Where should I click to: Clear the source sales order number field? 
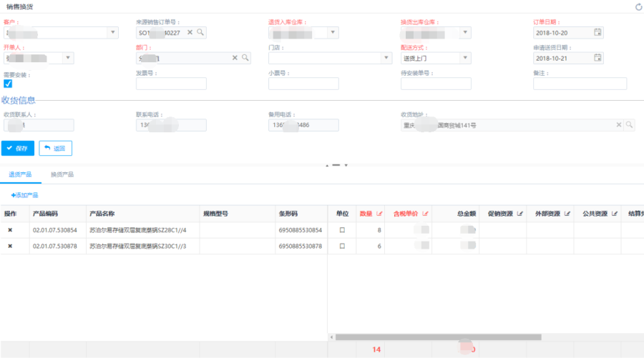click(190, 32)
